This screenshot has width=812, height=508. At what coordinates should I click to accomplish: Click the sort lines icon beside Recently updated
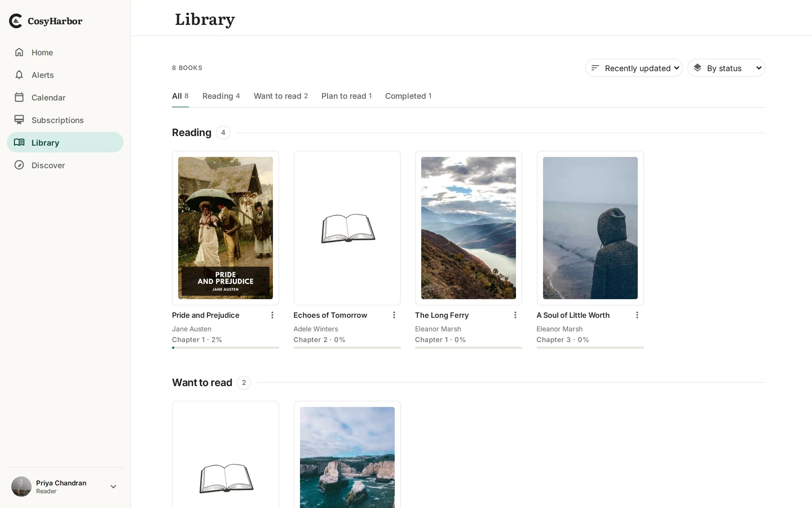click(x=595, y=68)
